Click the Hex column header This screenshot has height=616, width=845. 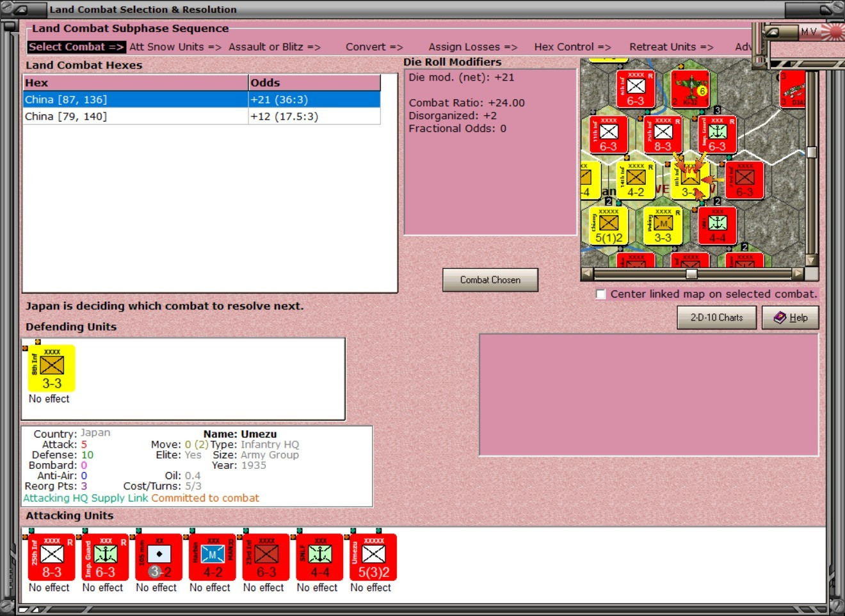click(136, 83)
